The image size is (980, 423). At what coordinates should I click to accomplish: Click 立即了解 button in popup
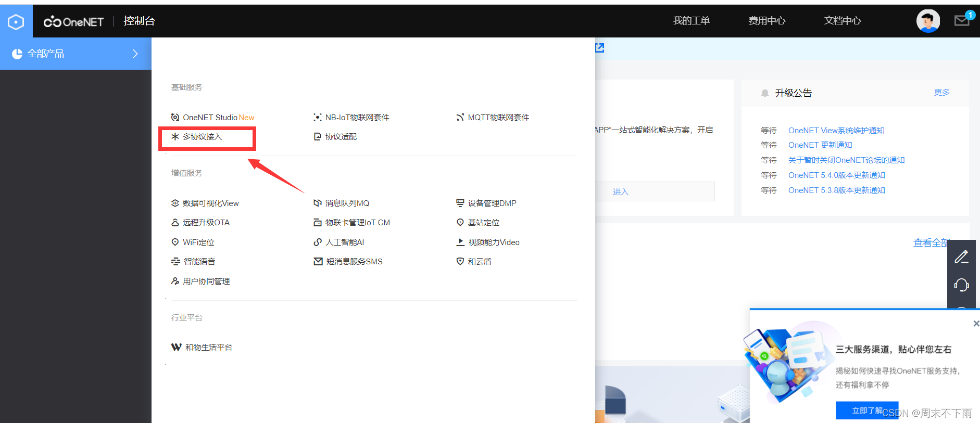(x=867, y=411)
